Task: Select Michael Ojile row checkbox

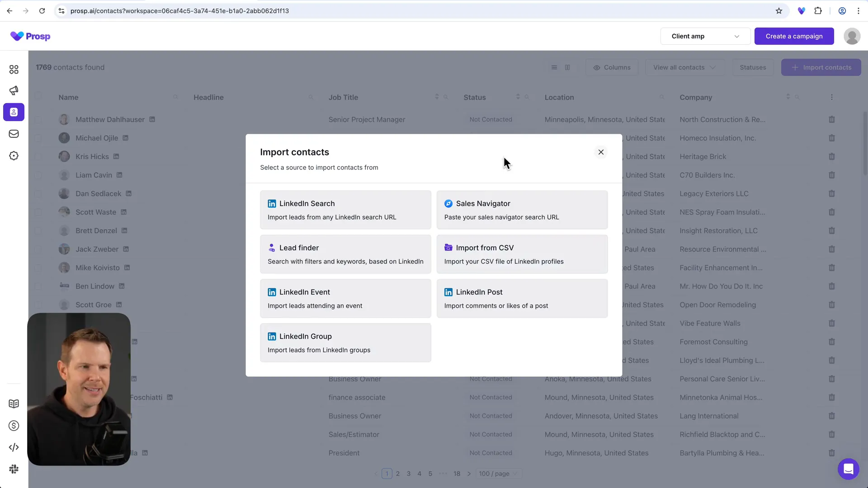Action: tap(38, 138)
